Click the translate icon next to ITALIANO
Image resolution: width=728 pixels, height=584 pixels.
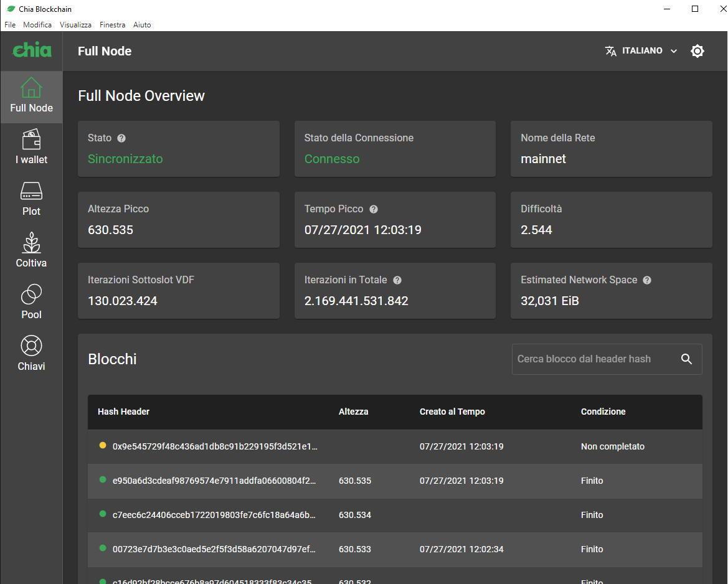pyautogui.click(x=610, y=50)
